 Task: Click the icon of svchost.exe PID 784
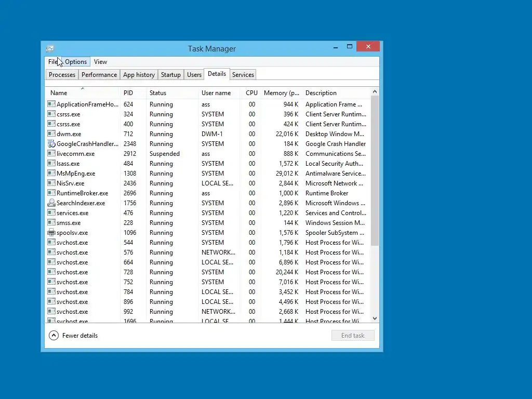click(x=51, y=291)
